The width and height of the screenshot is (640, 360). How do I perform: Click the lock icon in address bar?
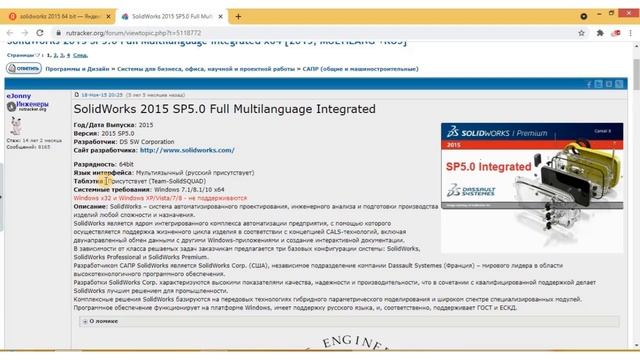point(58,33)
